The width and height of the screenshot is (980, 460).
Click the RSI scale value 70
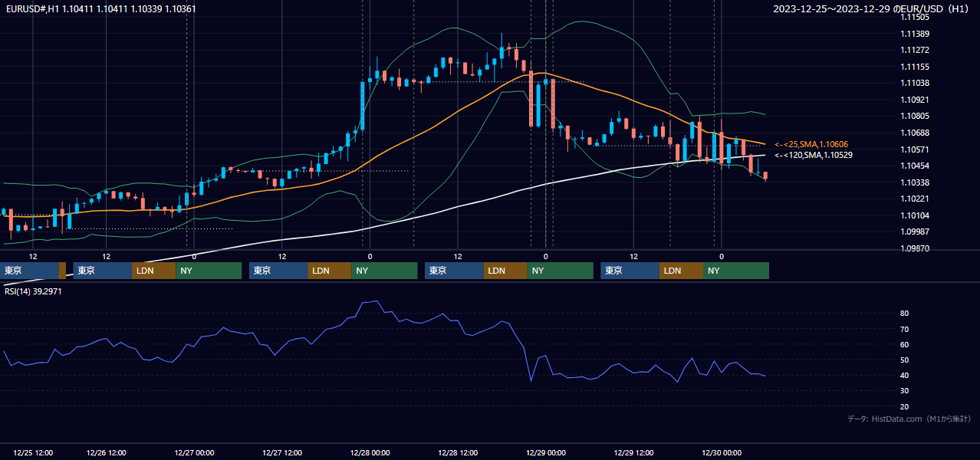905,329
